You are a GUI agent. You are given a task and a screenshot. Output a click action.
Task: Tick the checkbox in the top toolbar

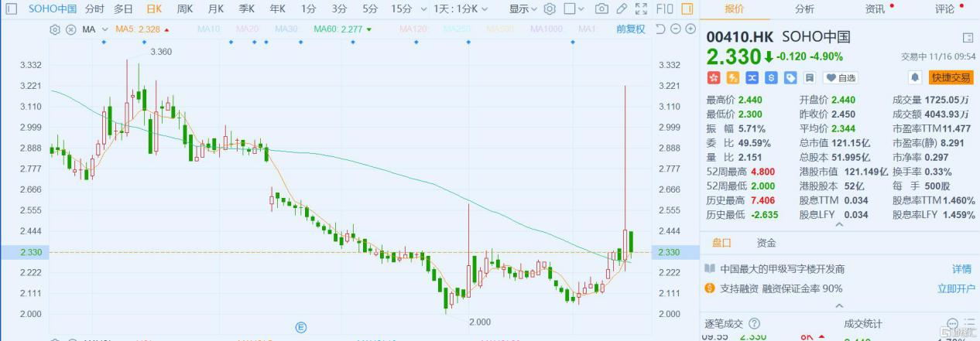click(570, 9)
